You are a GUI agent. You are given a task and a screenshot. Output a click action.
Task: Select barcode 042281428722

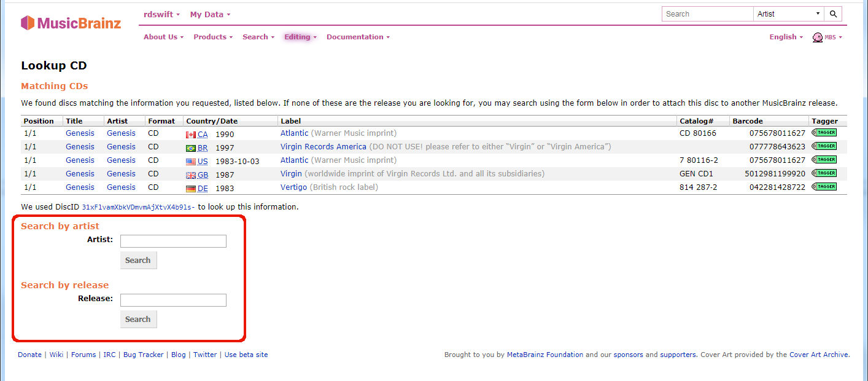point(777,187)
